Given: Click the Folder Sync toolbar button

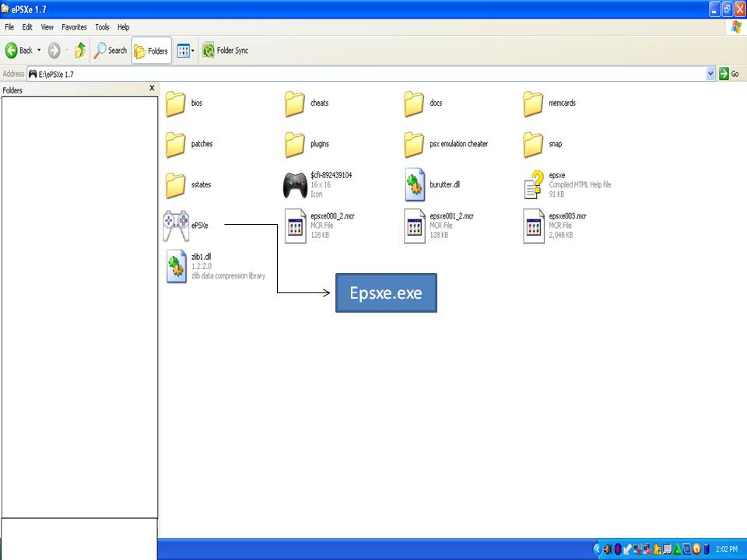Looking at the screenshot, I should tap(225, 50).
